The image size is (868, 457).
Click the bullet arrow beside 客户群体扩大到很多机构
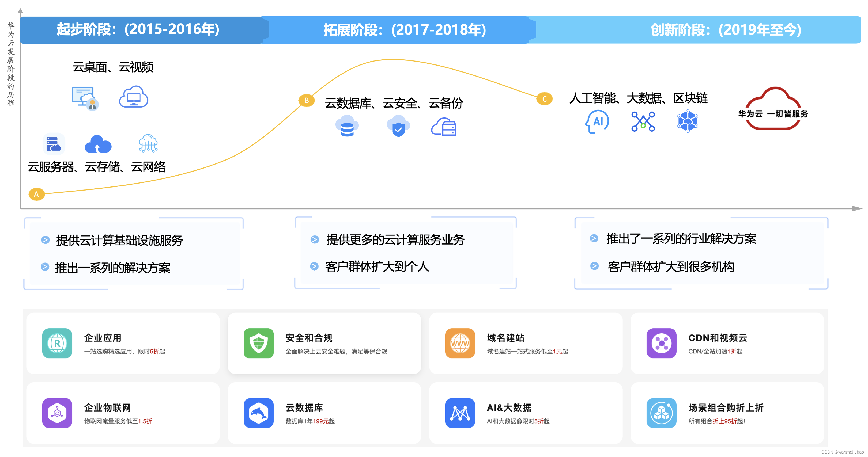(594, 266)
